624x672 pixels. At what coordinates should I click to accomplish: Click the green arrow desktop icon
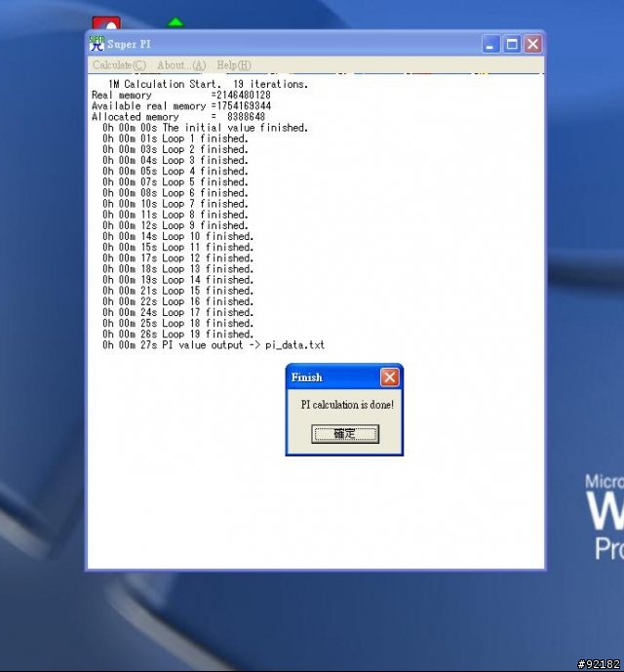coord(175,22)
